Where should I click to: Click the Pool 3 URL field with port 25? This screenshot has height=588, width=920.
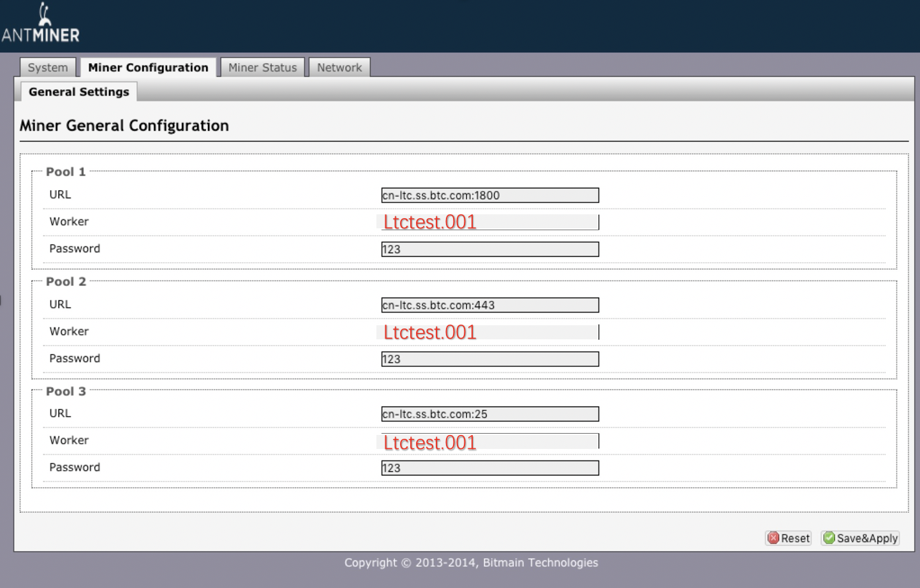(489, 414)
